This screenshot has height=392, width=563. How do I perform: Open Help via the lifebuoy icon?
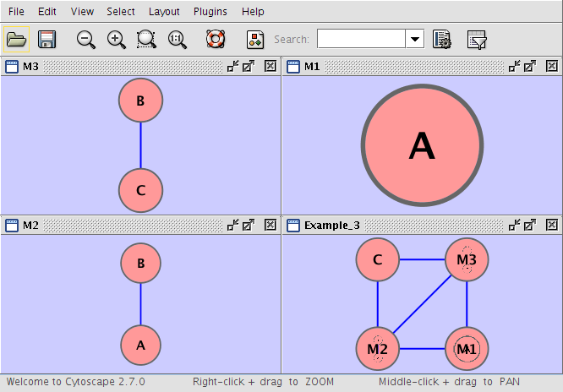216,40
